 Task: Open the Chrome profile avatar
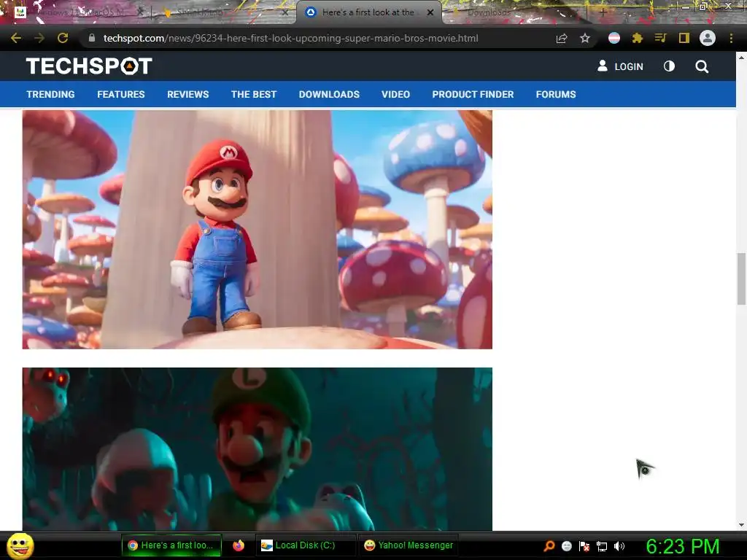click(x=708, y=38)
